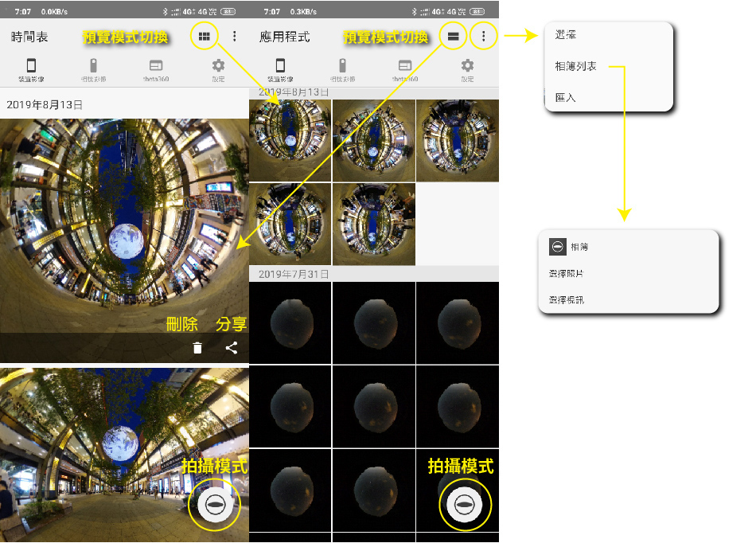Choose 選擇 from the popup menu
This screenshot has height=543, width=756.
click(566, 36)
